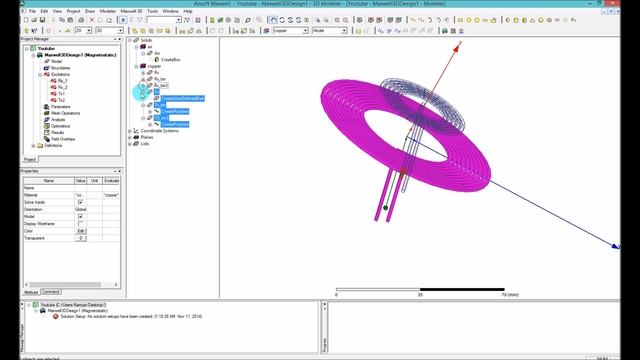The width and height of the screenshot is (640, 360).
Task: Click the Color Edit button
Action: 80,231
